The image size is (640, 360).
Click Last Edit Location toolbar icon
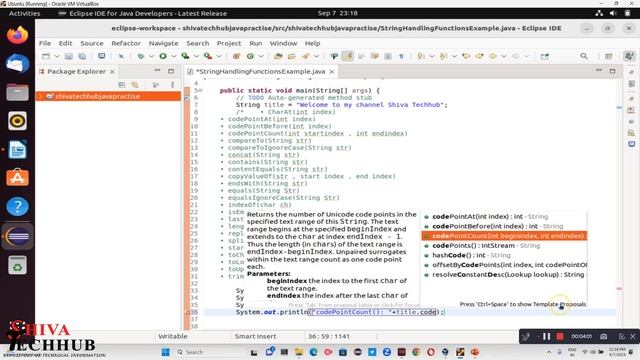pyautogui.click(x=466, y=56)
